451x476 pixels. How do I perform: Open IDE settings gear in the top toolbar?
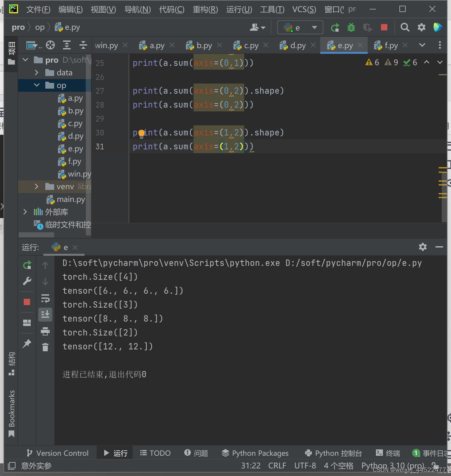tap(422, 28)
